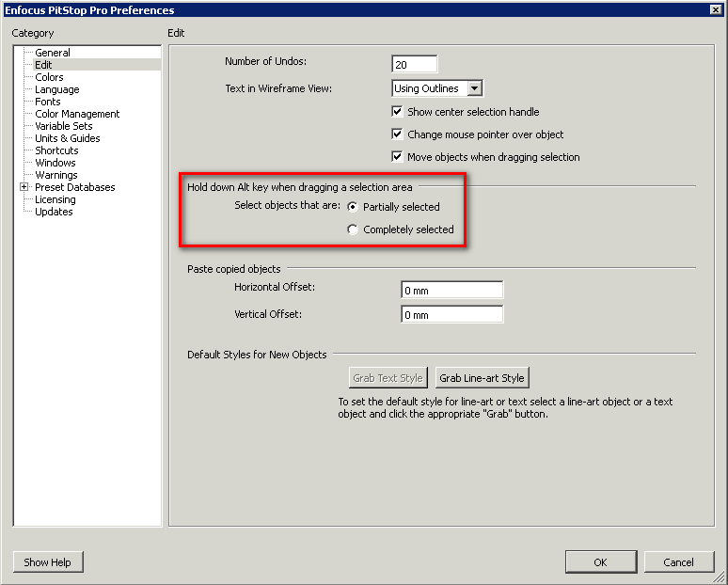Select the General category
Image resolution: width=728 pixels, height=585 pixels.
pos(53,53)
